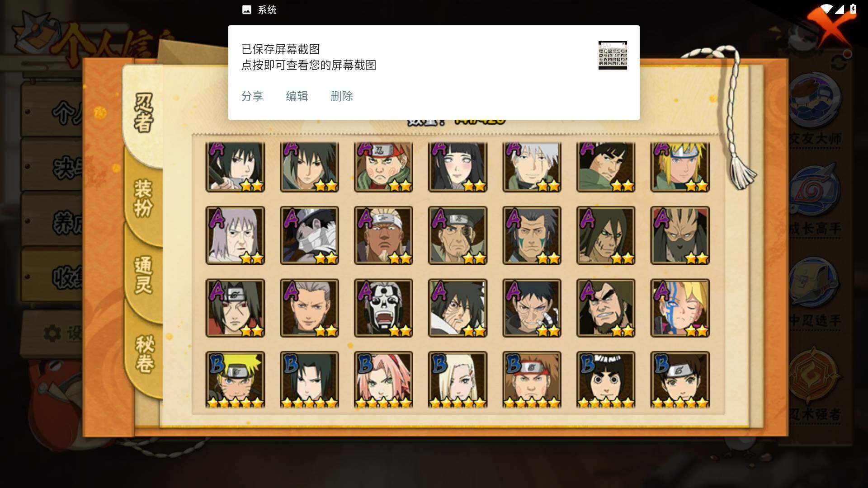
Task: Open the saved screenshot thumbnail
Action: (613, 55)
